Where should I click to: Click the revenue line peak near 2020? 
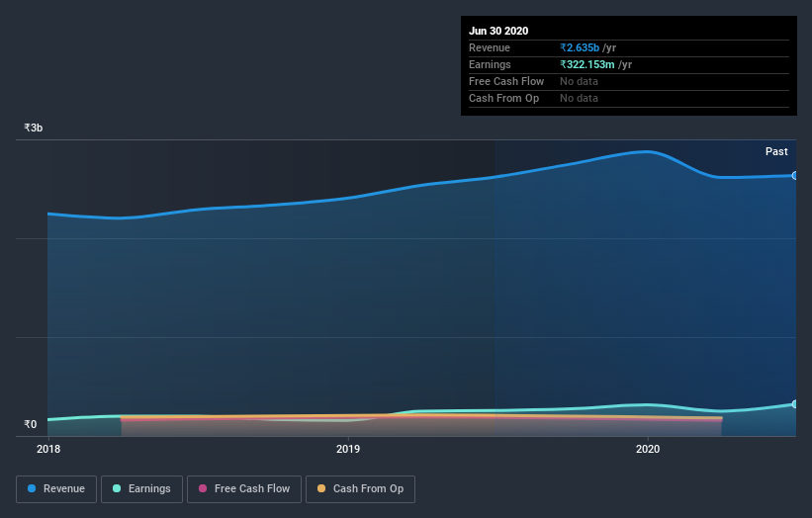[x=647, y=151]
